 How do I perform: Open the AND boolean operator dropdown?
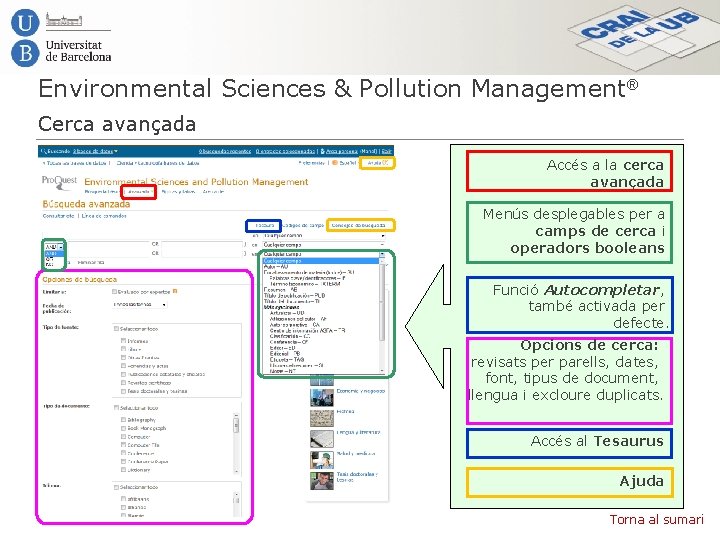(54, 247)
